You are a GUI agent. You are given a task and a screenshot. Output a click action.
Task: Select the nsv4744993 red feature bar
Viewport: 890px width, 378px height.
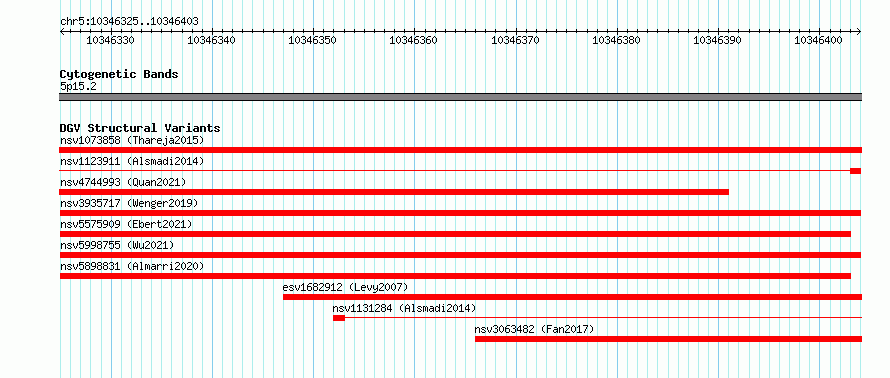pos(394,192)
